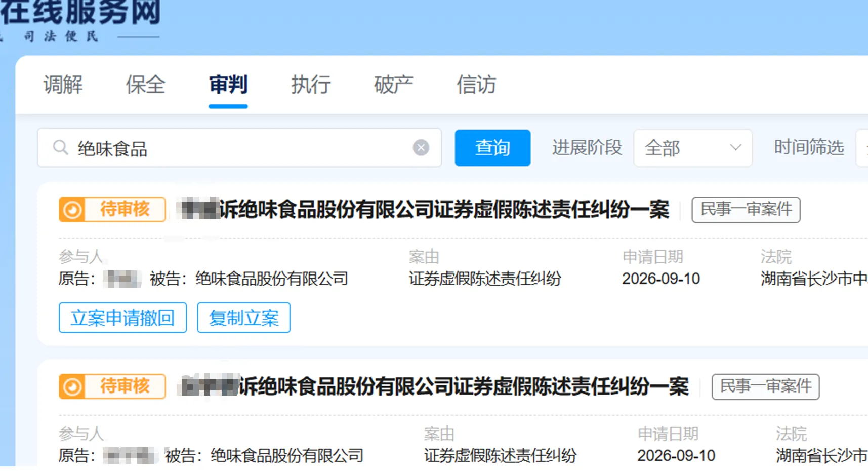Click second case's 被告 绝味食品股份有限公司 text
Viewport: 868px width, 471px height.
tap(264, 456)
